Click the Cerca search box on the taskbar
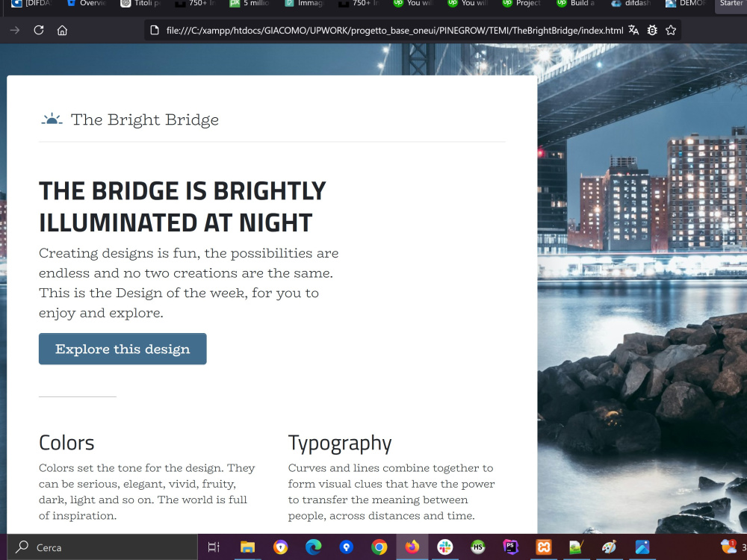 coord(102,547)
